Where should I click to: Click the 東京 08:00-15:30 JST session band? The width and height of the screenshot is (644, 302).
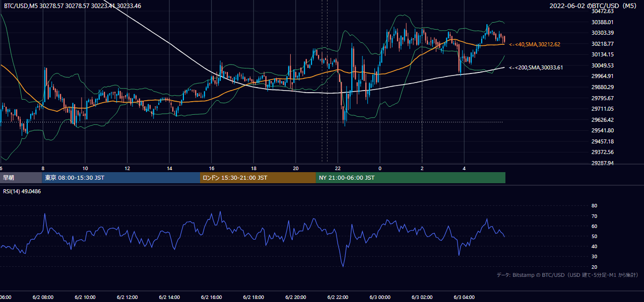coord(121,178)
